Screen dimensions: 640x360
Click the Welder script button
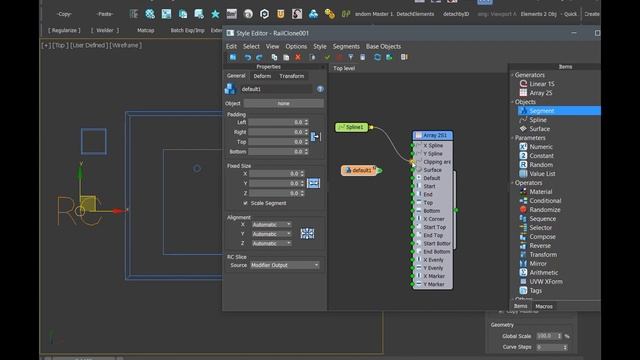tap(105, 30)
